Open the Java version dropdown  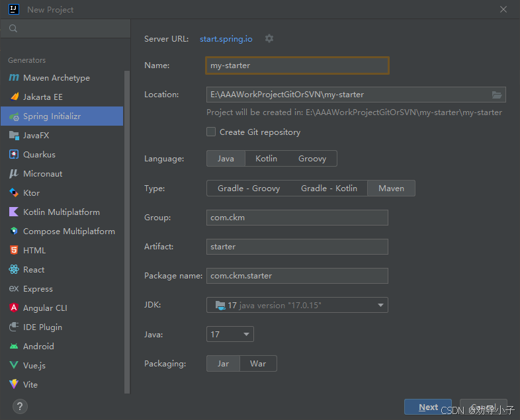coord(230,334)
